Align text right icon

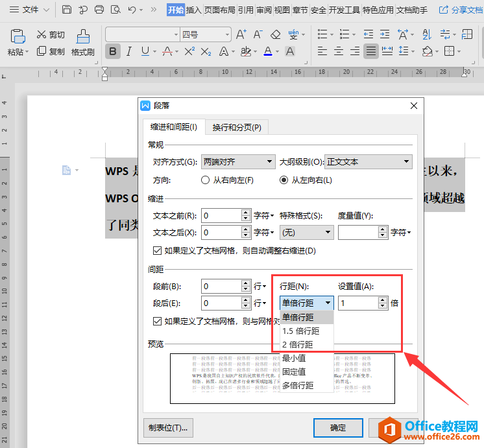(355, 51)
